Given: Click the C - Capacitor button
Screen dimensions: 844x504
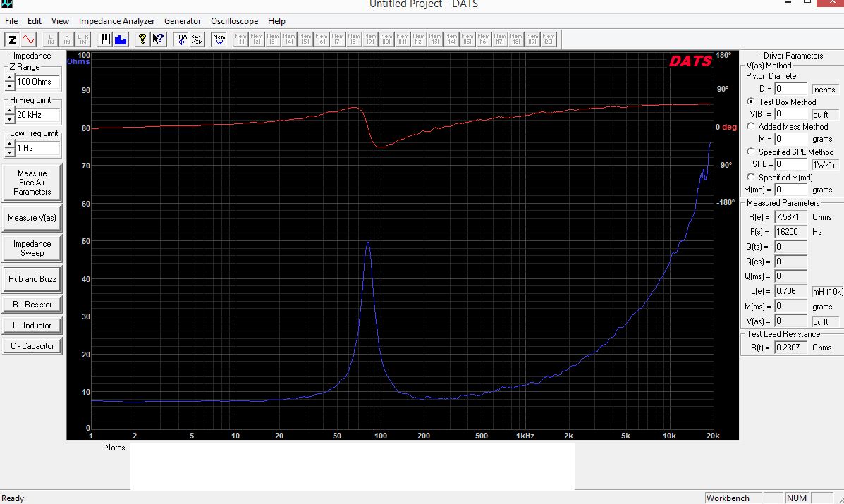Looking at the screenshot, I should click(32, 346).
